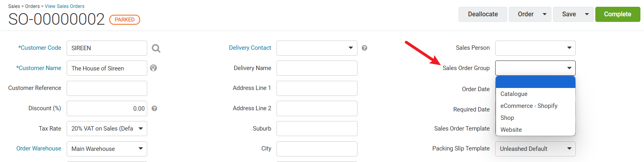Open the Save button dropdown arrow

point(587,14)
